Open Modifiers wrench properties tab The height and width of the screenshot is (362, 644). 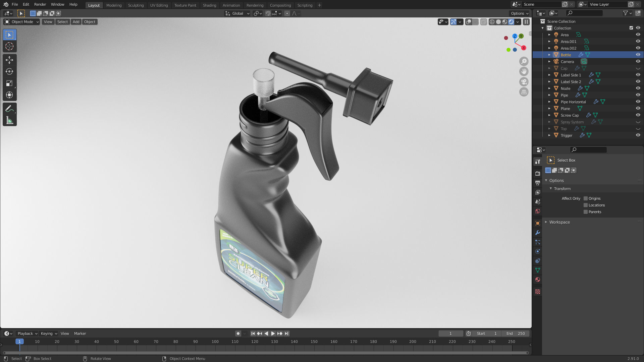538,233
